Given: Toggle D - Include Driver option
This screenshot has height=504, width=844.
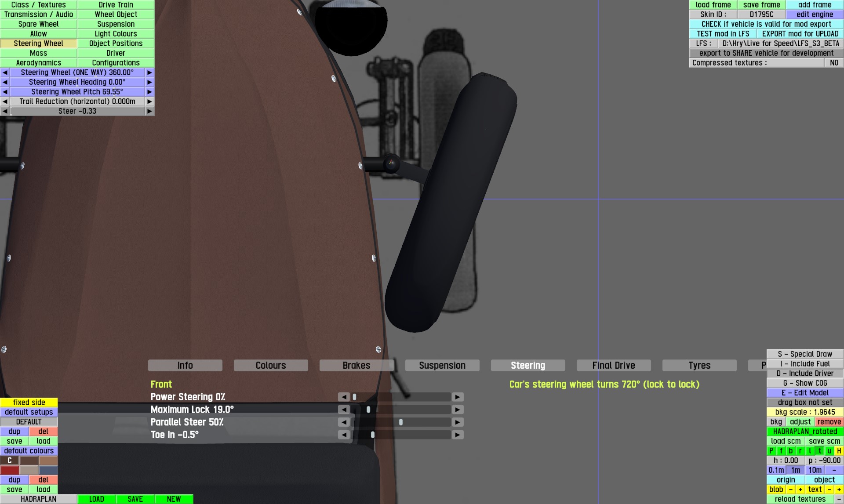Looking at the screenshot, I should coord(804,373).
